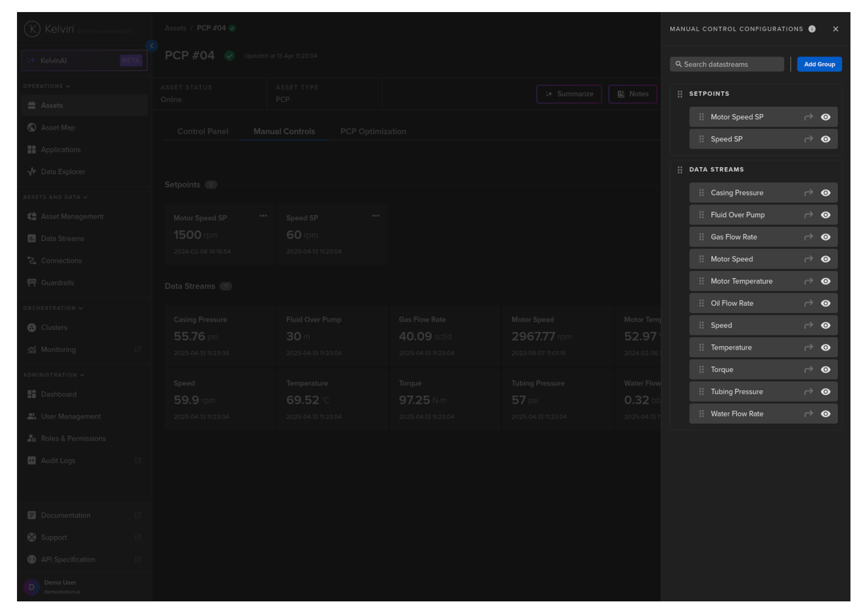The image size is (868, 614).
Task: Click the drag handle of Casing Pressure row
Action: tap(701, 193)
